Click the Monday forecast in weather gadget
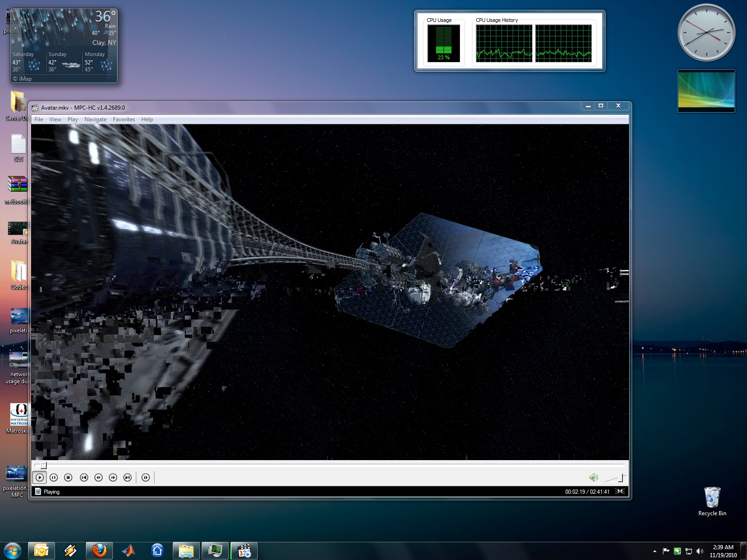This screenshot has height=560, width=747. pos(99,62)
